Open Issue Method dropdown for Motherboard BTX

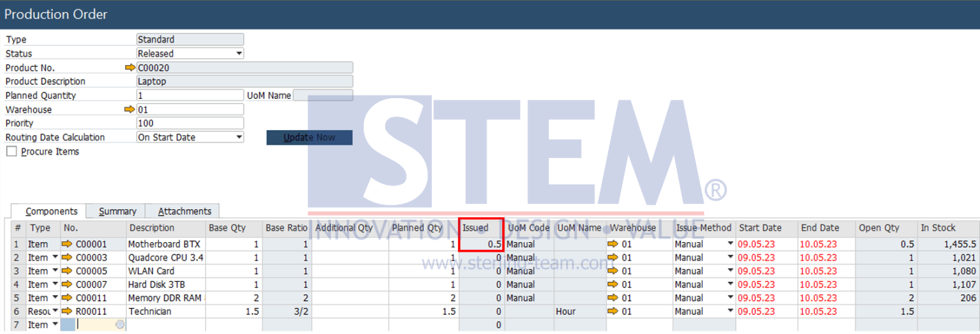point(730,244)
